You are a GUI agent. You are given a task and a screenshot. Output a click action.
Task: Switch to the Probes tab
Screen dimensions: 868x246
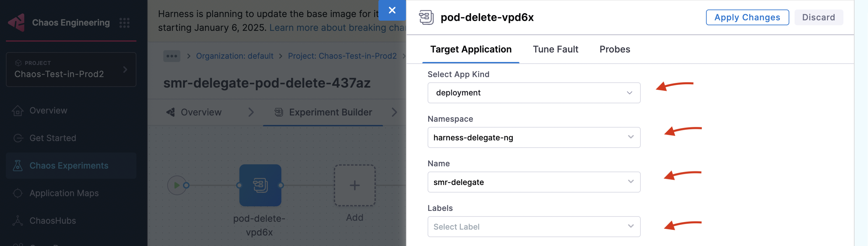tap(615, 49)
